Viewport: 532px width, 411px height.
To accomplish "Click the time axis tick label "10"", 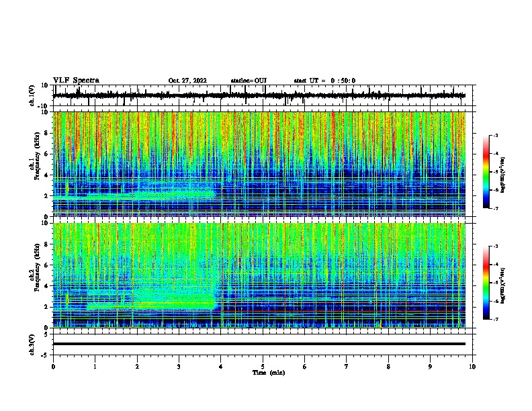I will click(x=472, y=367).
